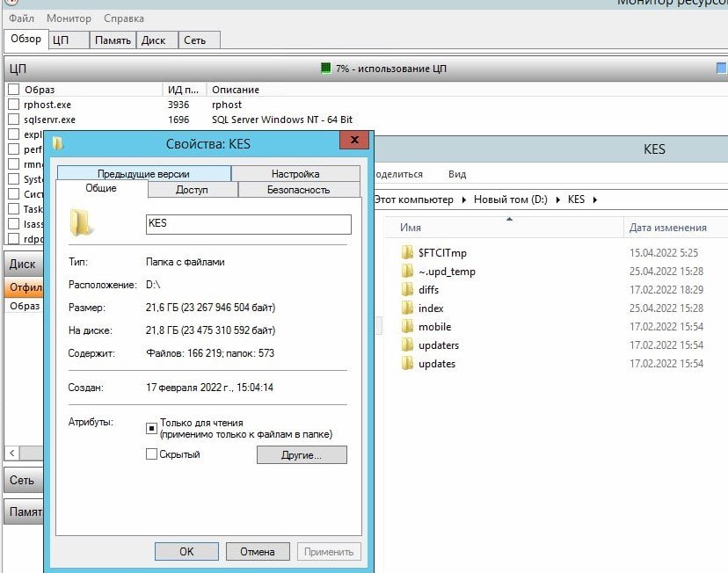Open the 'Монитор' menu

point(69,18)
